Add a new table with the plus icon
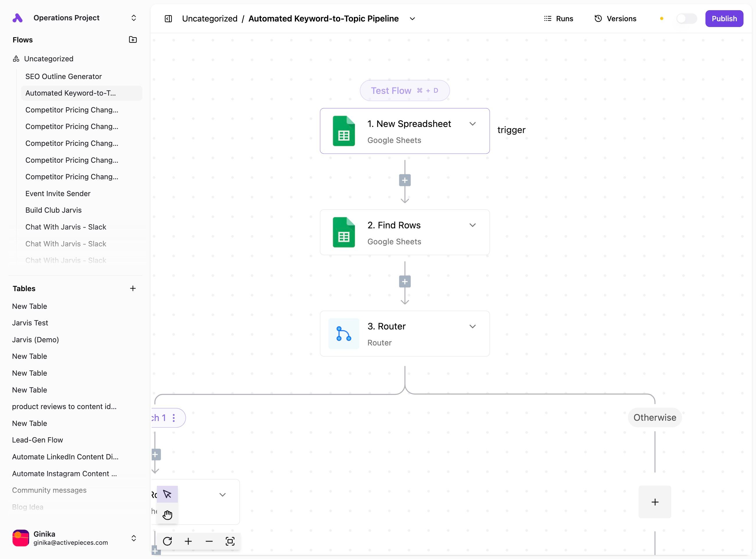This screenshot has width=756, height=559. [x=133, y=288]
